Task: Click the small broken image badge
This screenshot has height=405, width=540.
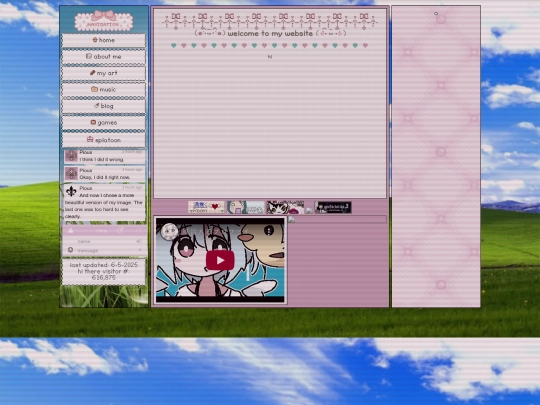Action: tap(309, 210)
